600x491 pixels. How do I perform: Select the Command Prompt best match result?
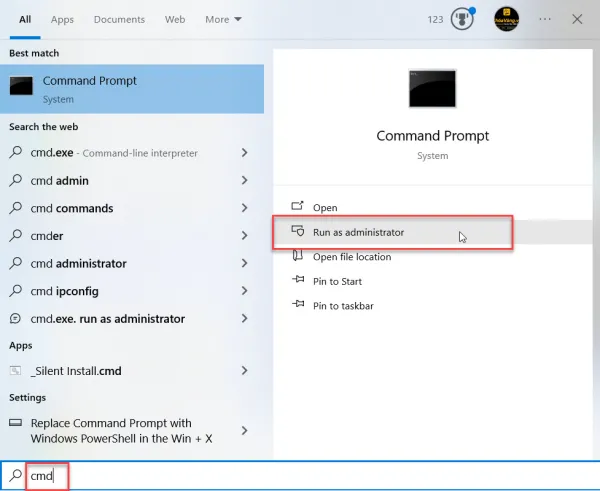click(132, 89)
